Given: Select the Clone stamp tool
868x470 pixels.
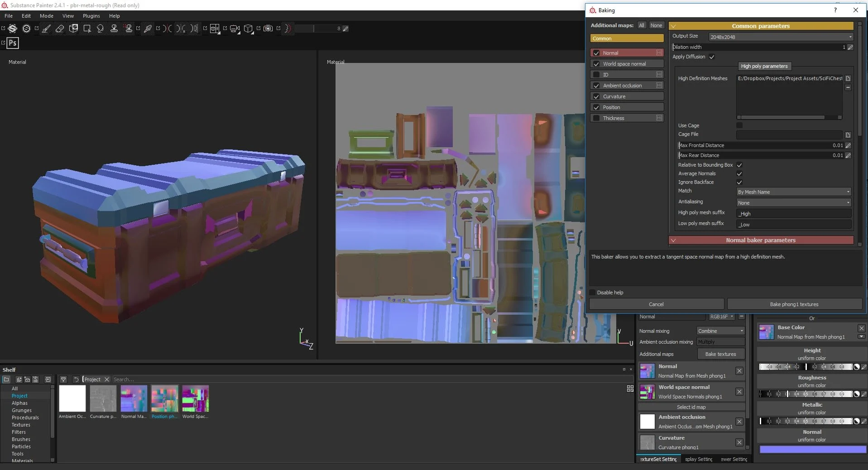Looking at the screenshot, I should tap(114, 29).
